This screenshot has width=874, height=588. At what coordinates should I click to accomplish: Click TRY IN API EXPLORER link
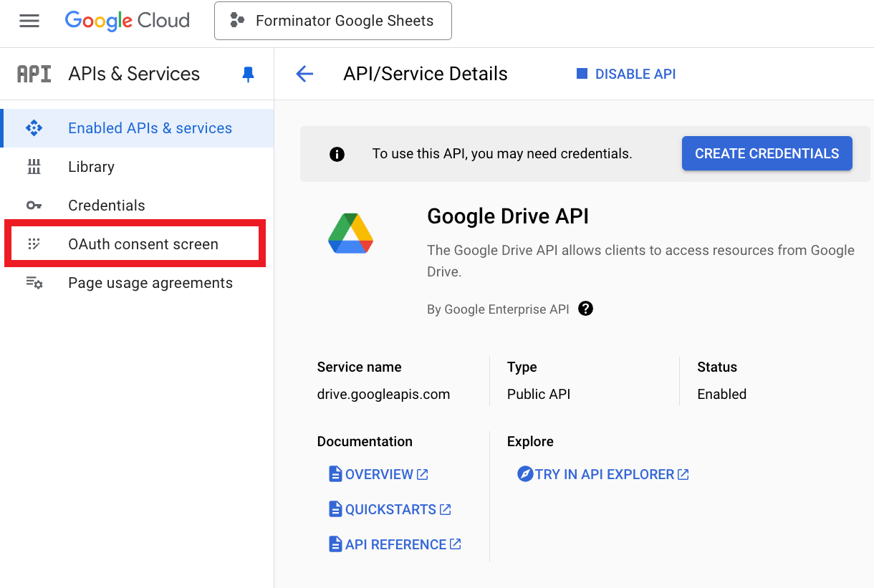(x=603, y=474)
